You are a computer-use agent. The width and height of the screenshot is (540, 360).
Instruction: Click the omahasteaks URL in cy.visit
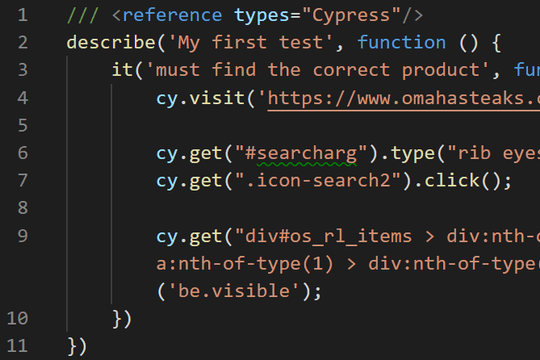[404, 99]
